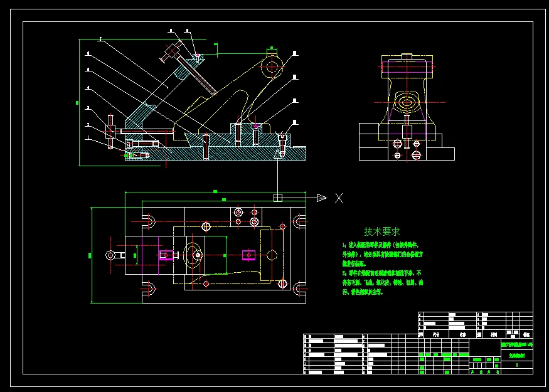Viewport: 549px width, 392px height.
Task: Select technical requirements paragraph numbered 2
Action: coord(382,282)
